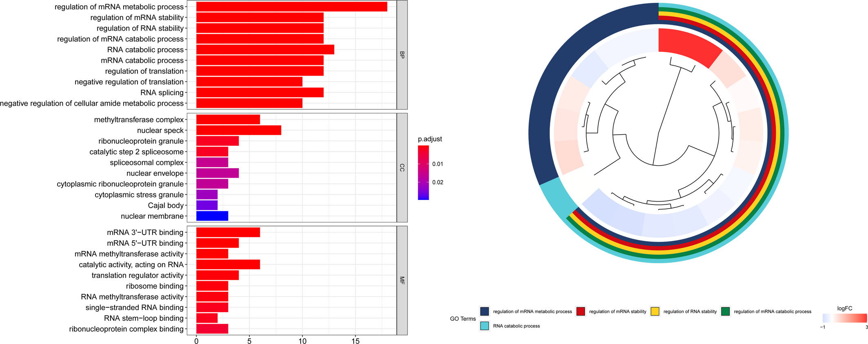
Task: Click the 'logFC' legend title
Action: tap(845, 308)
